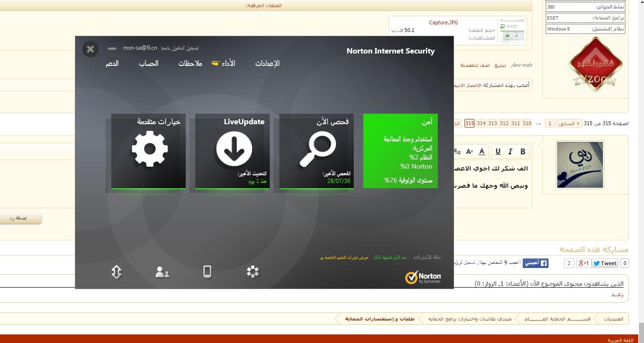Click the tweet count box showing 0
The height and width of the screenshot is (343, 644).
(624, 263)
